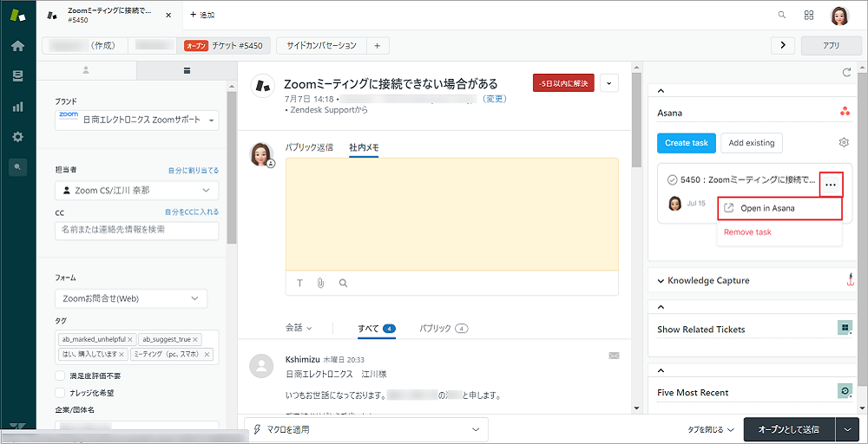This screenshot has width=868, height=444.
Task: Open the フォーム dropdown
Action: 131,298
